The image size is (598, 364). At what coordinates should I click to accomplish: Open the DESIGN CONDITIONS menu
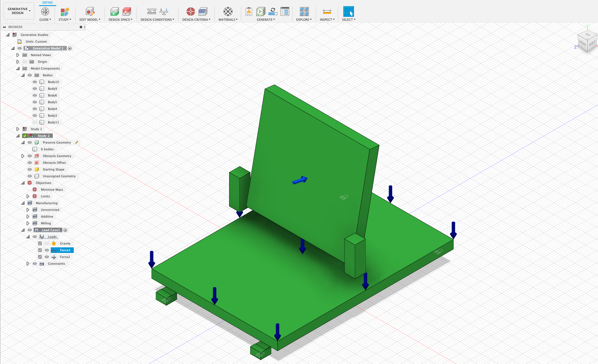[157, 20]
